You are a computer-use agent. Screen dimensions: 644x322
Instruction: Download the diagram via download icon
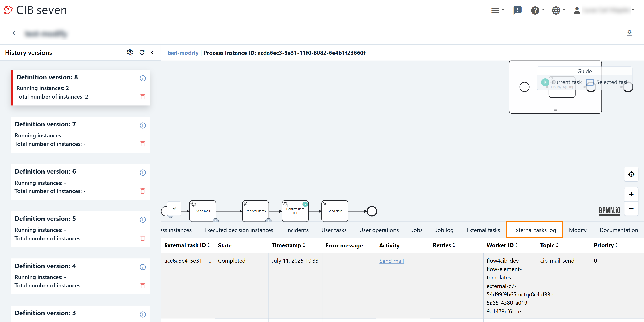pyautogui.click(x=629, y=33)
